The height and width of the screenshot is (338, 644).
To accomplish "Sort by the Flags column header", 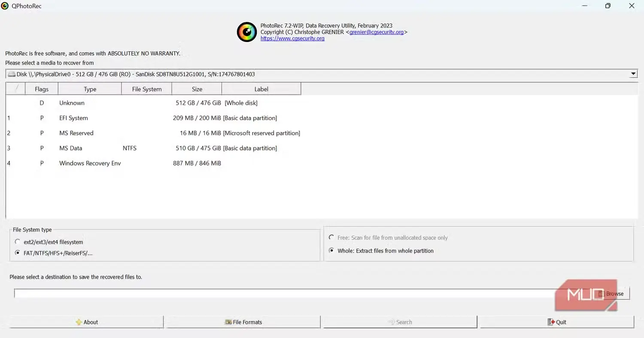I will coord(42,89).
